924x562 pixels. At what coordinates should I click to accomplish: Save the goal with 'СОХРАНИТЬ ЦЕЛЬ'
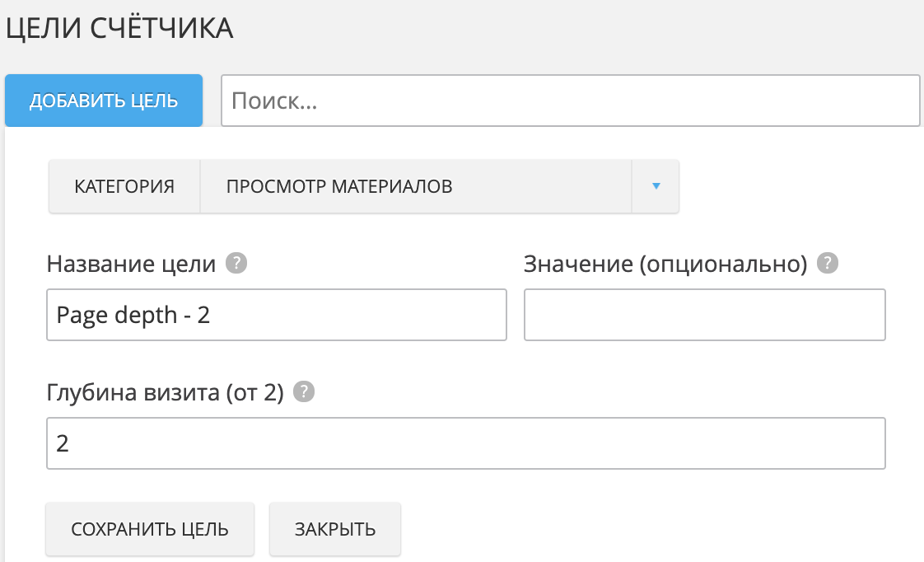click(150, 528)
